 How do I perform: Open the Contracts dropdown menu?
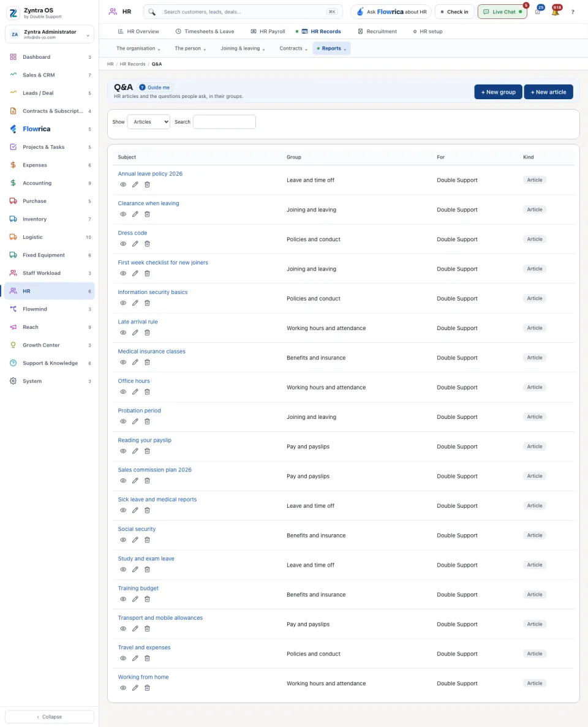pos(293,48)
